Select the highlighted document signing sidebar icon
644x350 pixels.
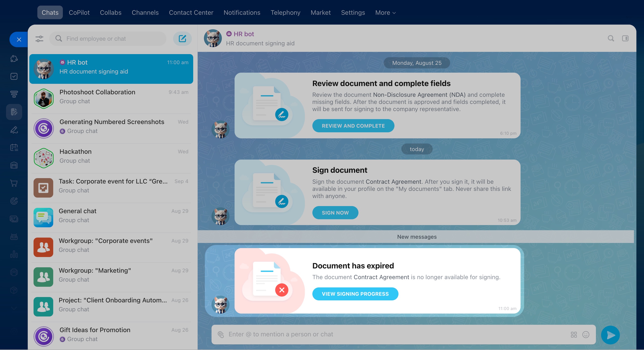(14, 112)
